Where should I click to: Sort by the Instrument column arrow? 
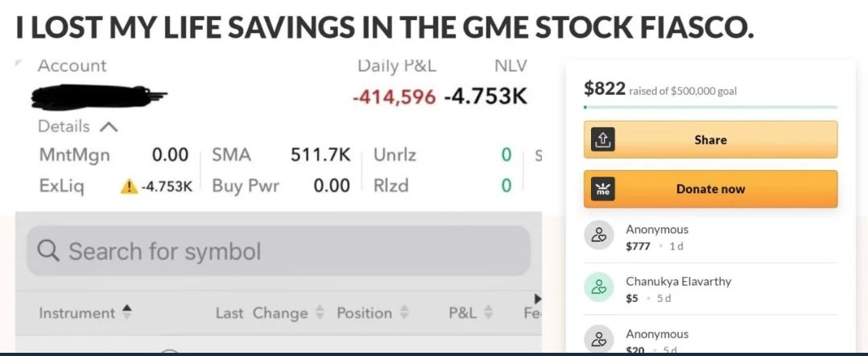(126, 313)
